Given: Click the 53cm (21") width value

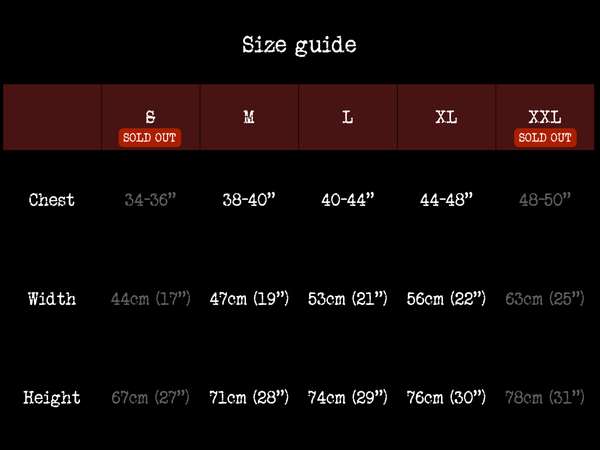Looking at the screenshot, I should 348,299.
